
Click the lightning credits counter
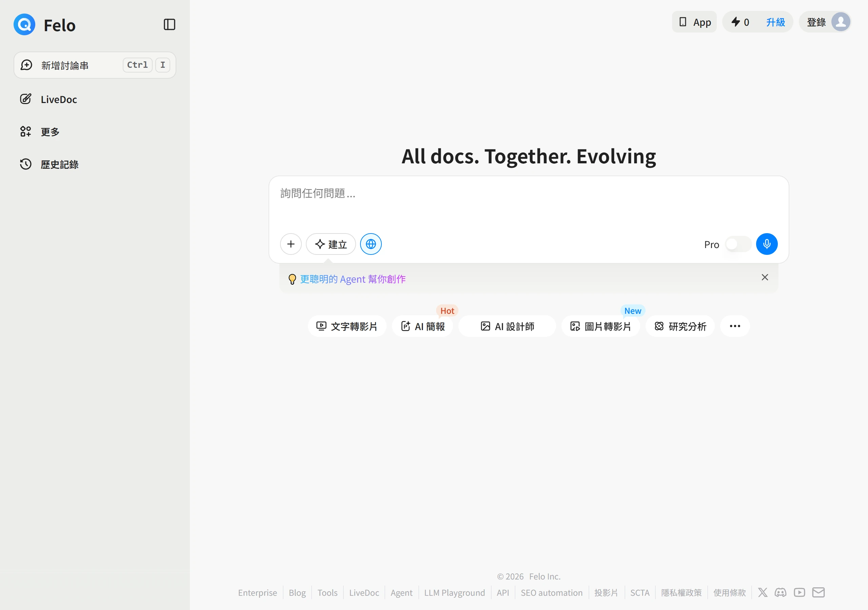740,22
